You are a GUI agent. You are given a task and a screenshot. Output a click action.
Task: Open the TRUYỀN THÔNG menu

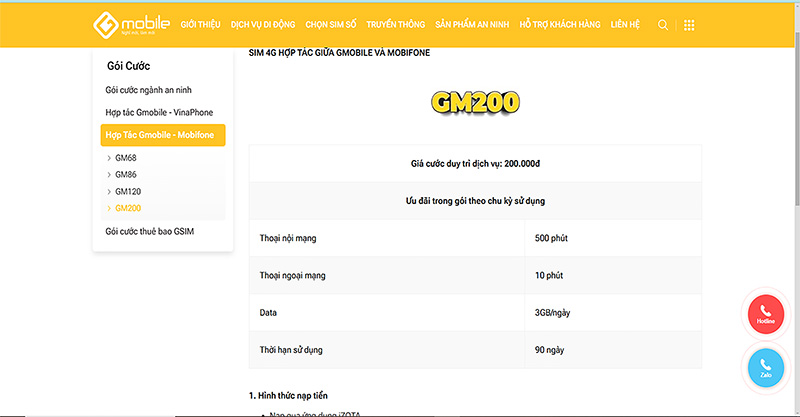tap(395, 24)
